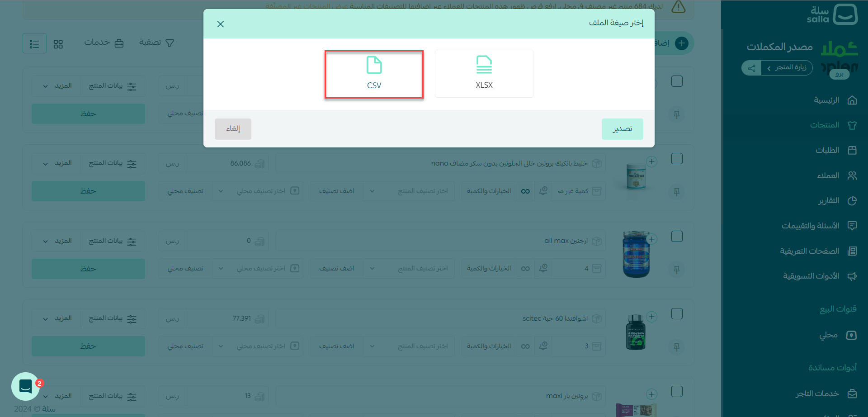Click the add-image plus on the اشواقندا scitec thumbnail
This screenshot has width=868, height=417.
click(651, 317)
